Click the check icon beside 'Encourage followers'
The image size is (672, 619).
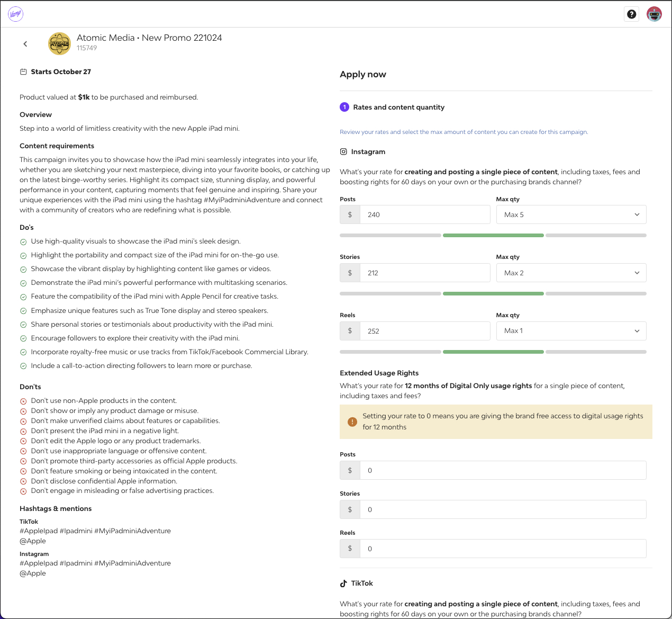click(x=23, y=339)
